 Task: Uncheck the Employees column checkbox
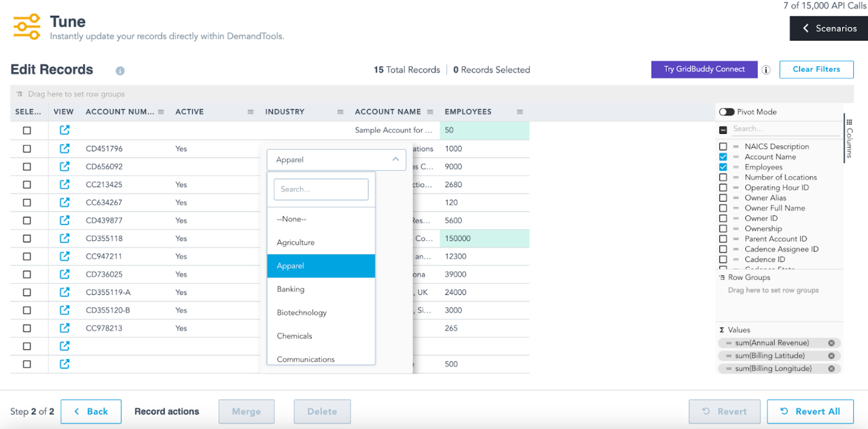tap(723, 167)
